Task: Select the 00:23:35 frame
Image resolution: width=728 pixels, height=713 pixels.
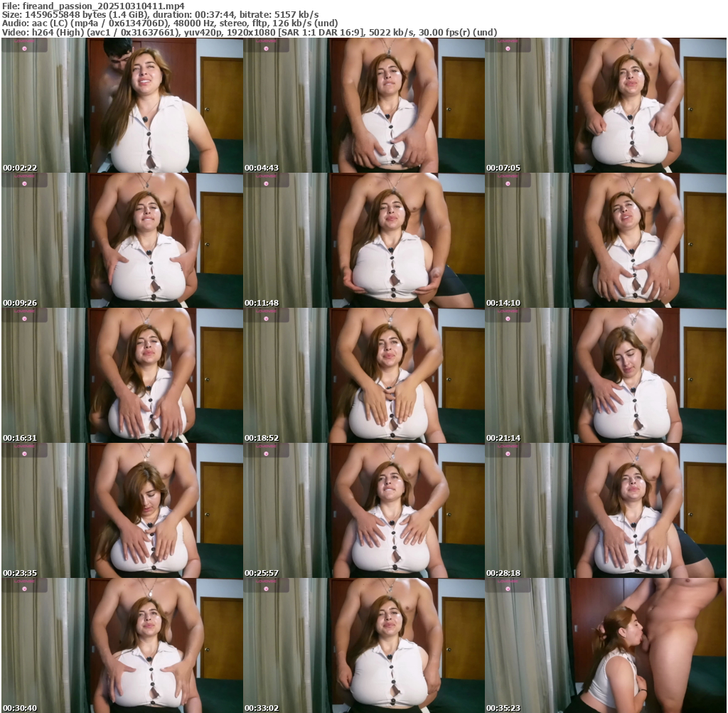Action: tap(122, 510)
